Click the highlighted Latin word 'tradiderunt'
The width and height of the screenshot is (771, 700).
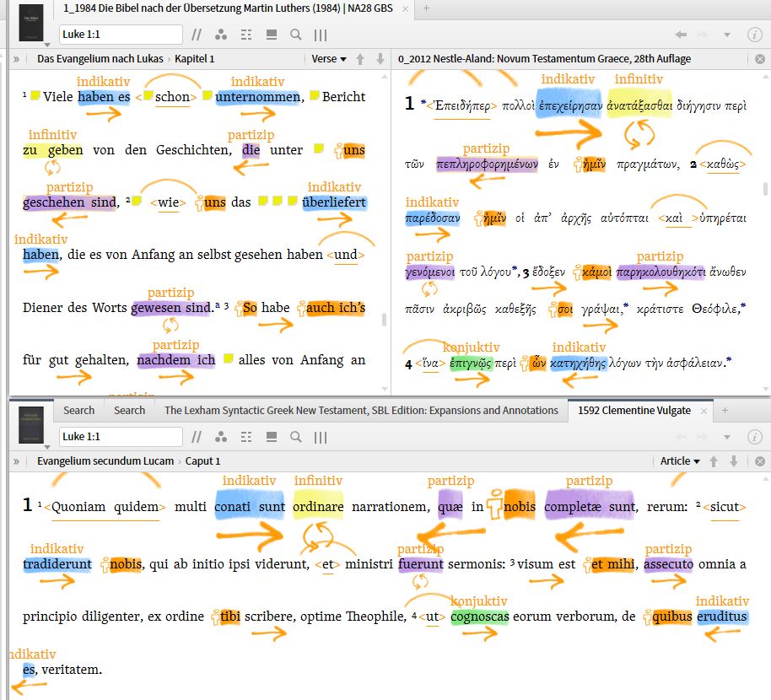pos(57,564)
